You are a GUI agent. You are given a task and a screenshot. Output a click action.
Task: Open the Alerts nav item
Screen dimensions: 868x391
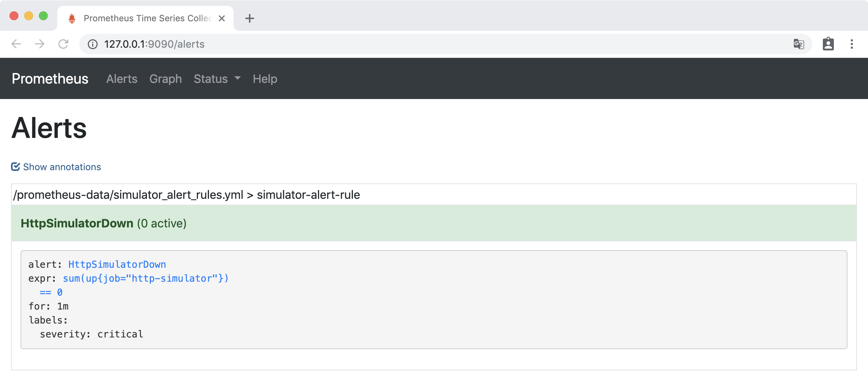[x=122, y=78]
